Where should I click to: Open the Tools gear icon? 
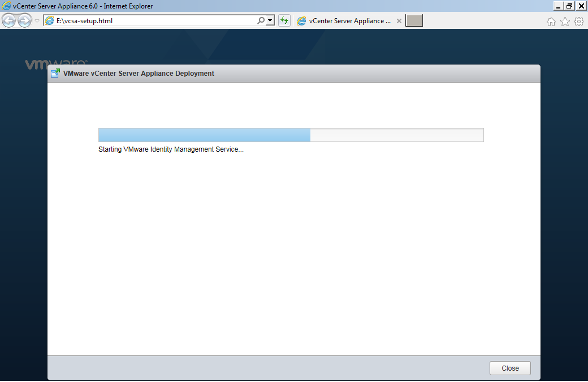(x=579, y=22)
